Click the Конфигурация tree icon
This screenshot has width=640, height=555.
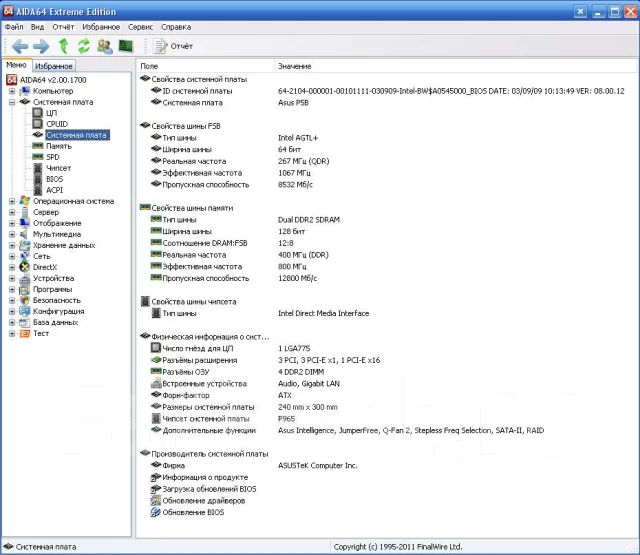[x=24, y=311]
